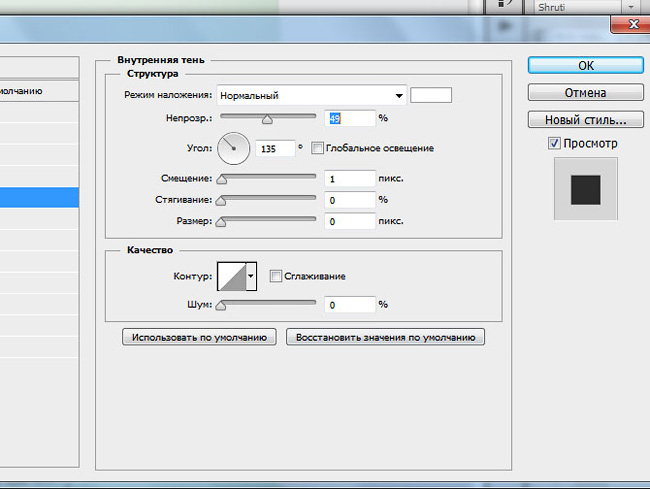Close the layer style dialog
This screenshot has height=489, width=650.
pos(630,24)
